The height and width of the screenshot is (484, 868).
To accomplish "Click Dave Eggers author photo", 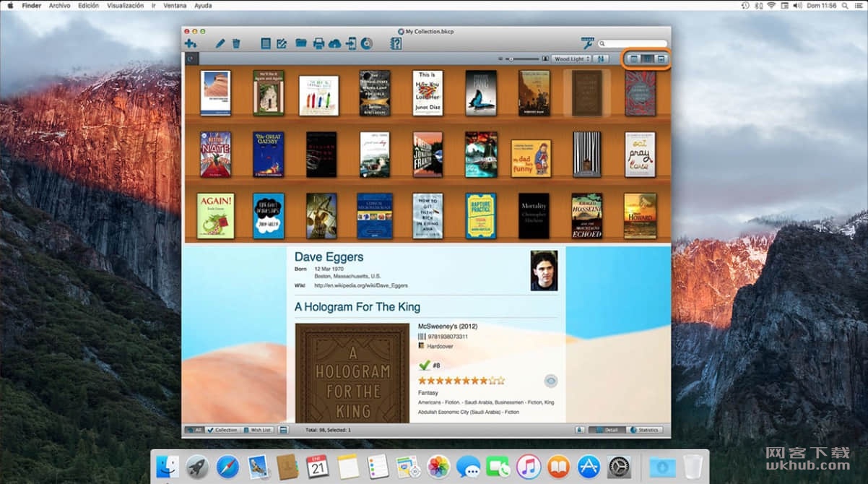I will tap(544, 270).
